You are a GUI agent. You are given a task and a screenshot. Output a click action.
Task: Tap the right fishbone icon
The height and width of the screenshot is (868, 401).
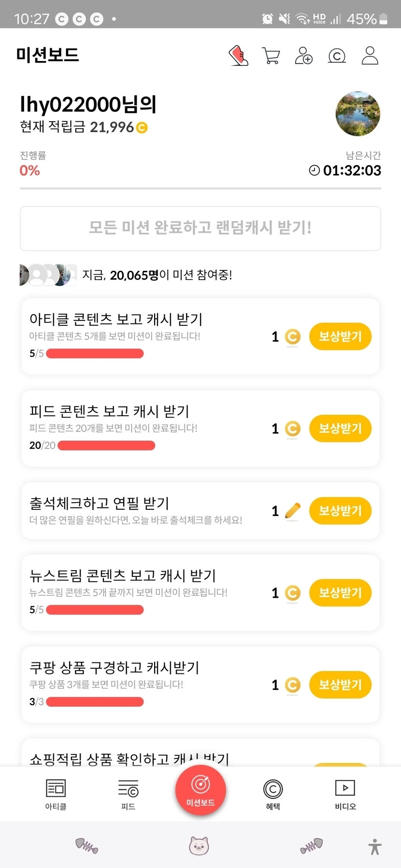pos(312,846)
